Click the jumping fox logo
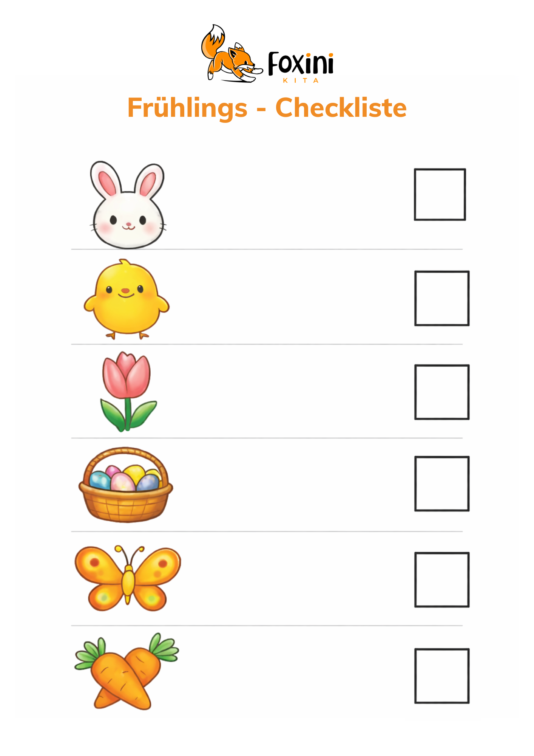534x756 pixels. coord(230,55)
